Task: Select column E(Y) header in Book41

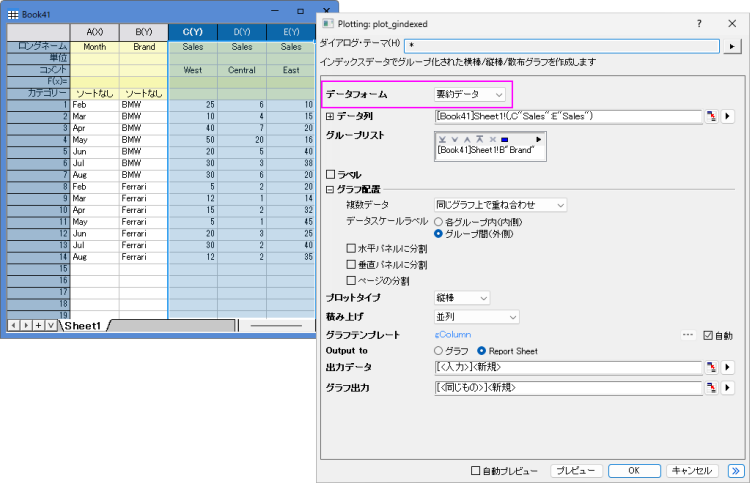Action: coord(291,32)
